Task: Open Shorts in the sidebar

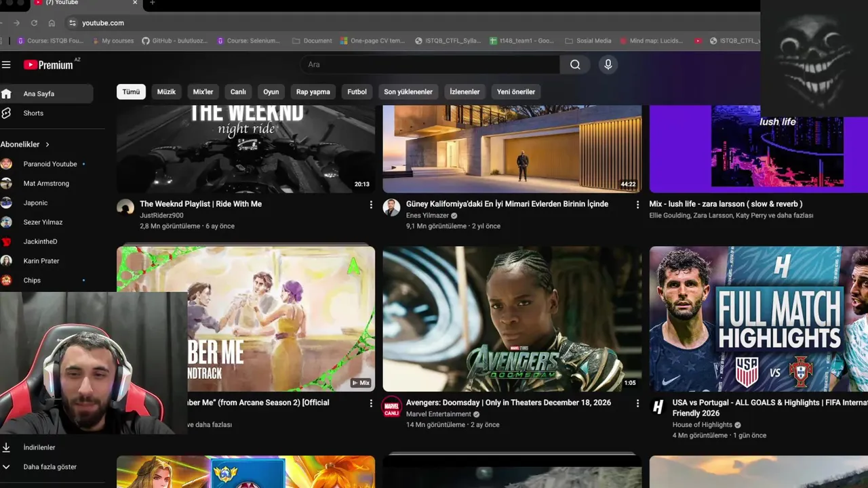Action: [x=46, y=113]
